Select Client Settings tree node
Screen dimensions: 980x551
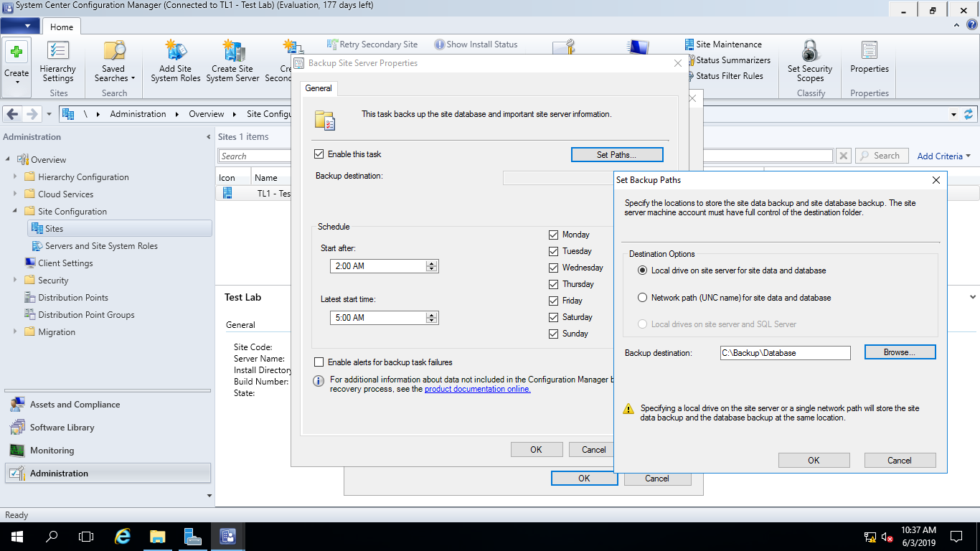pyautogui.click(x=65, y=263)
